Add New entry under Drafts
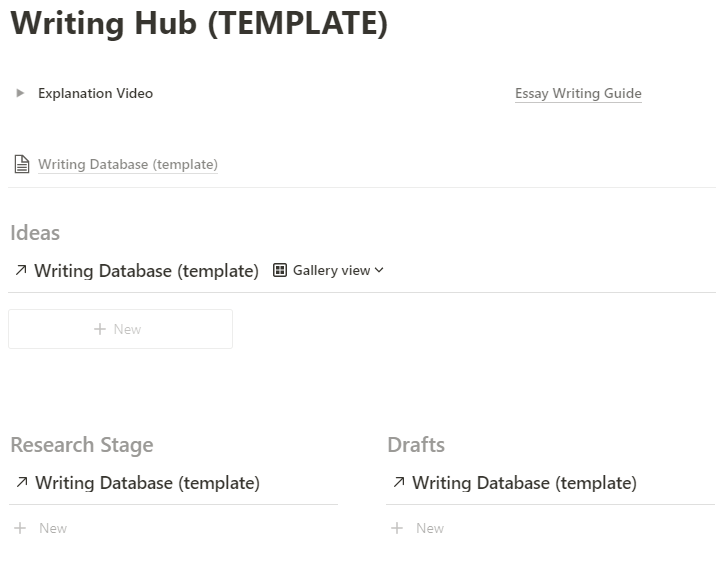Viewport: 723px width, 569px height. pyautogui.click(x=430, y=528)
